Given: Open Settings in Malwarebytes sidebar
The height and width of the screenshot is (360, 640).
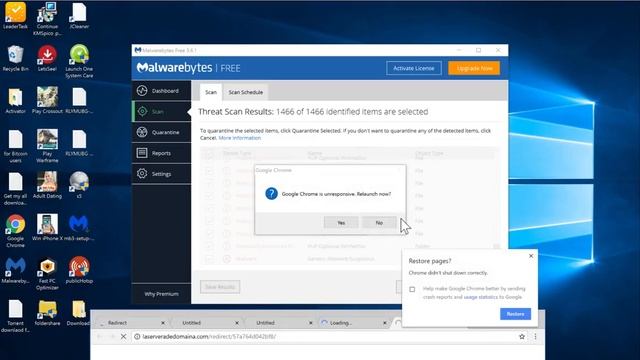Looking at the screenshot, I should tap(162, 174).
